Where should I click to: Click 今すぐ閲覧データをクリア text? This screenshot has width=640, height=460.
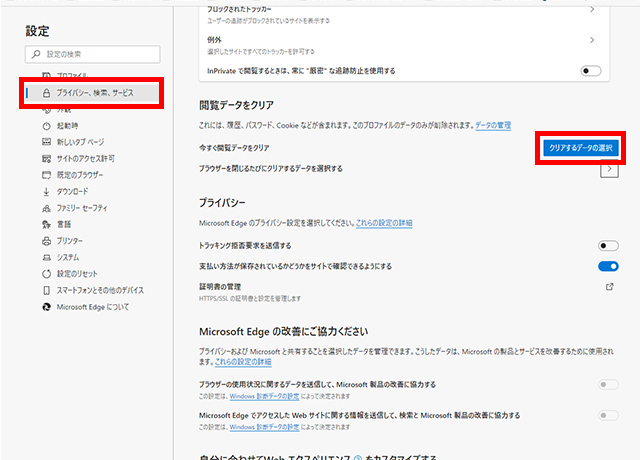(234, 148)
